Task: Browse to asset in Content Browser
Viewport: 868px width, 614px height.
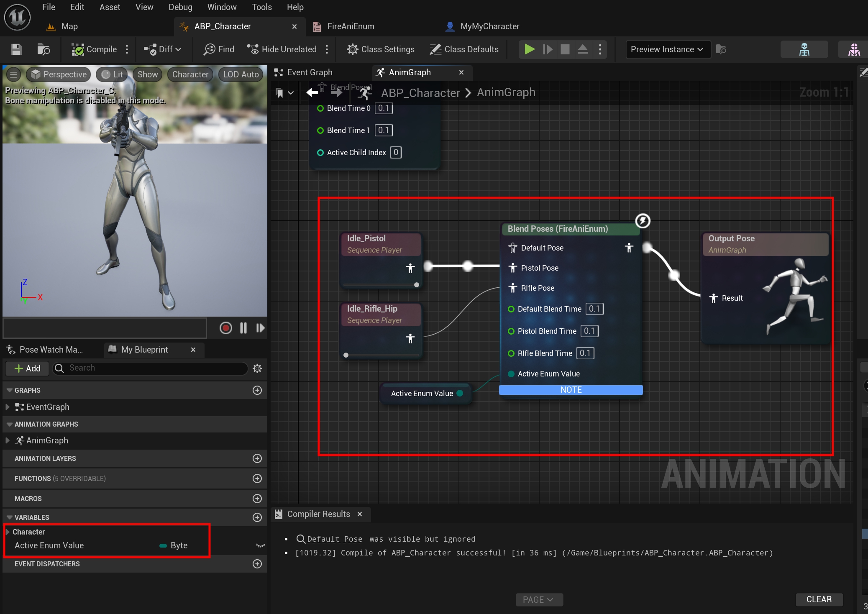Action: (x=44, y=49)
